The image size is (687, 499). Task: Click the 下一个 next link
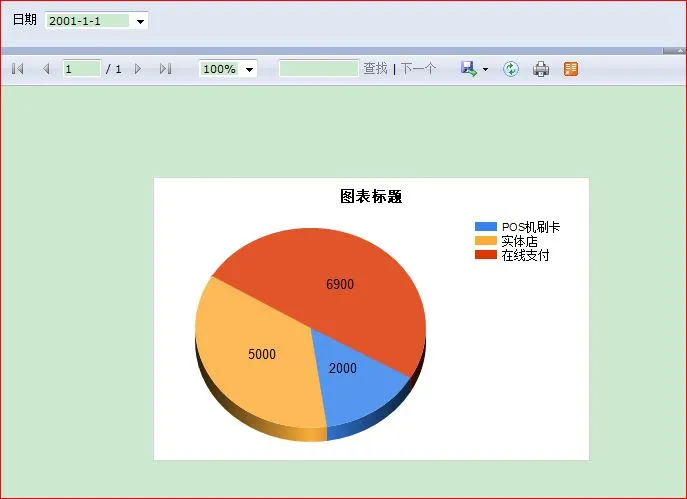pyautogui.click(x=418, y=68)
